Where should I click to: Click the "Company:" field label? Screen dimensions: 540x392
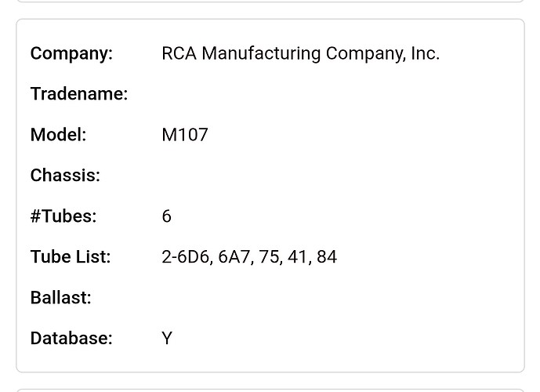pos(71,53)
